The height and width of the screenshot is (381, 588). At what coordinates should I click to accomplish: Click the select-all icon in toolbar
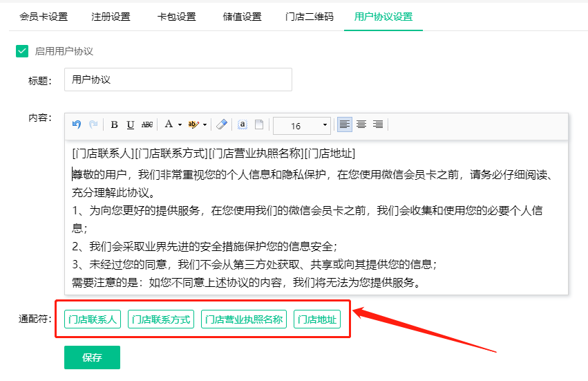coord(243,125)
